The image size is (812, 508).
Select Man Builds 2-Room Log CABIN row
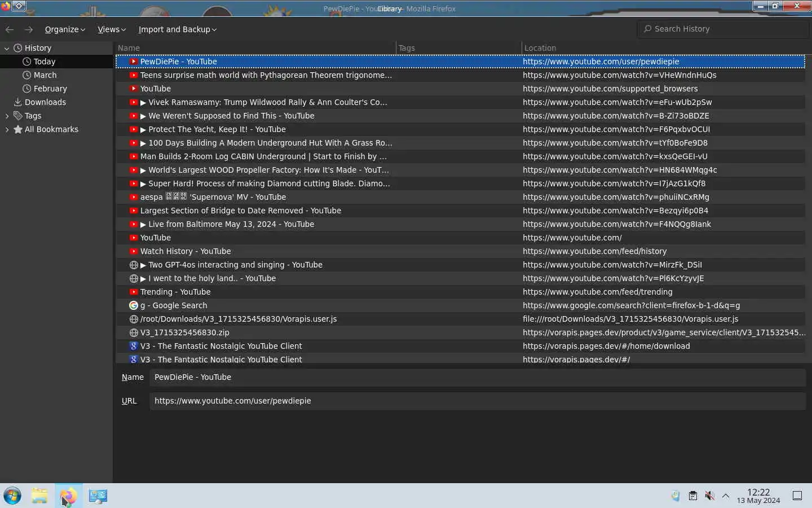461,156
